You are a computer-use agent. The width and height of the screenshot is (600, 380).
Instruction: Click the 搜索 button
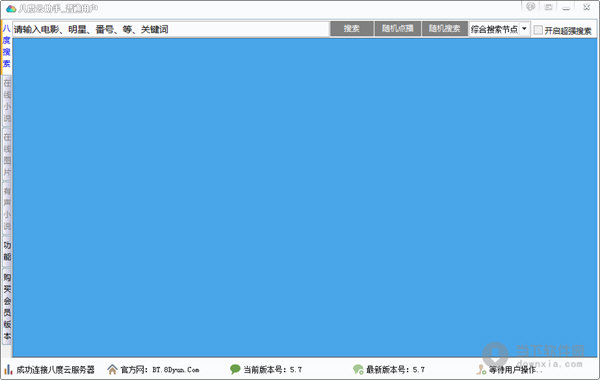352,29
